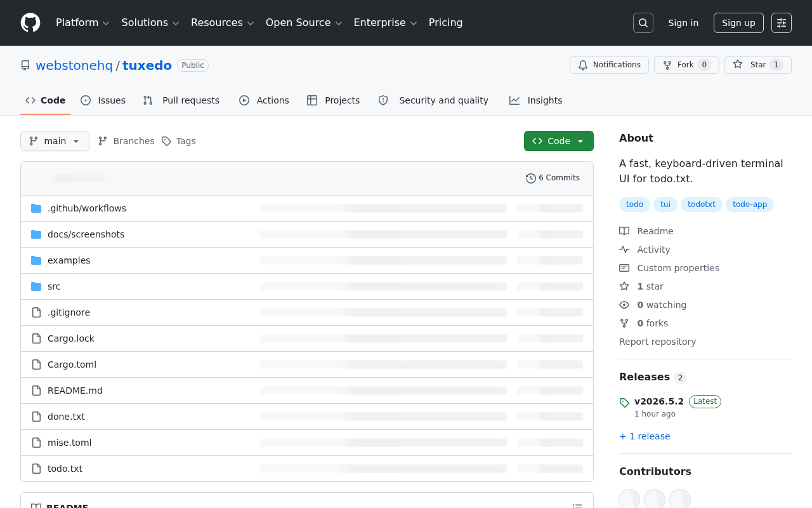Expand the Resources menu
Viewport: 812px width, 508px height.
[x=222, y=23]
